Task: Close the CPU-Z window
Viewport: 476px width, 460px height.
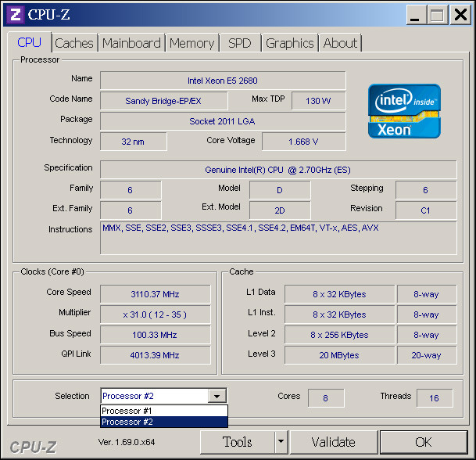Action: 460,15
